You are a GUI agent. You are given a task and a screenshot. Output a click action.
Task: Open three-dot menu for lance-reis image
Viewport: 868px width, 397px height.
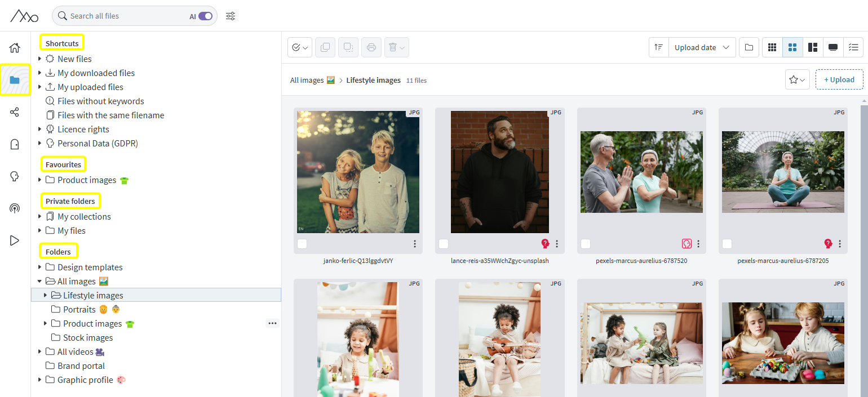pos(557,244)
